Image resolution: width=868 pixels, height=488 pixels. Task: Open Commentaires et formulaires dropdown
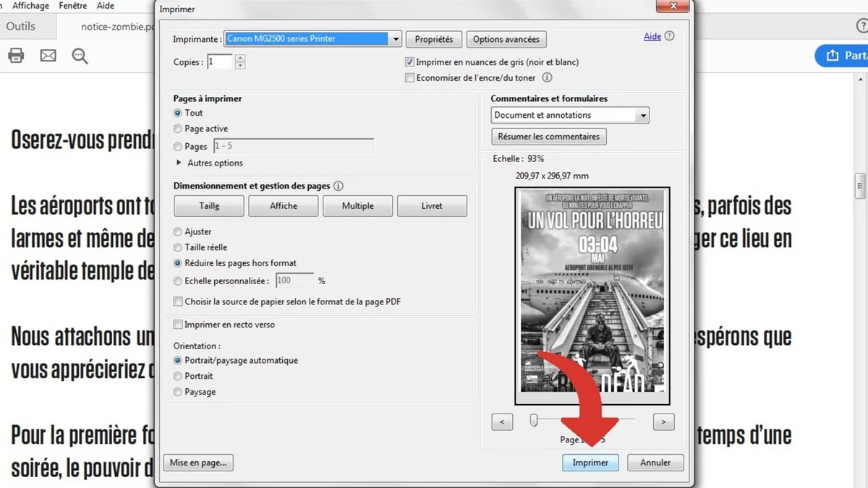642,115
